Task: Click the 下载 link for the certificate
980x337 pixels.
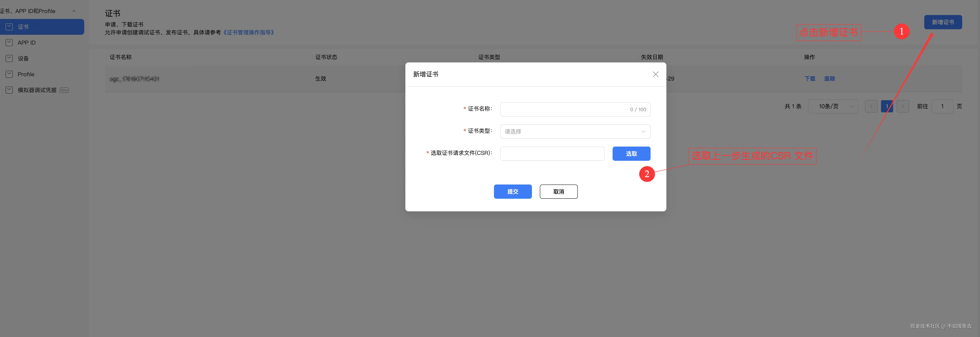Action: pos(810,79)
